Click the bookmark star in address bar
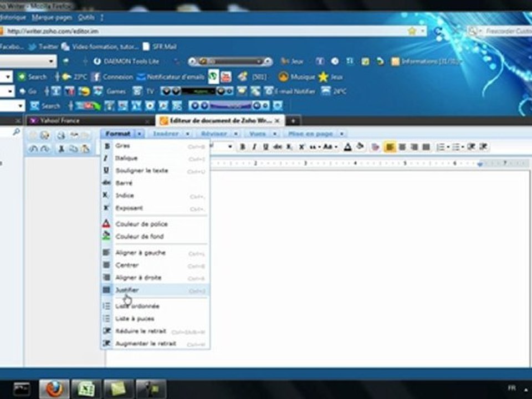The height and width of the screenshot is (399, 532). [x=412, y=31]
